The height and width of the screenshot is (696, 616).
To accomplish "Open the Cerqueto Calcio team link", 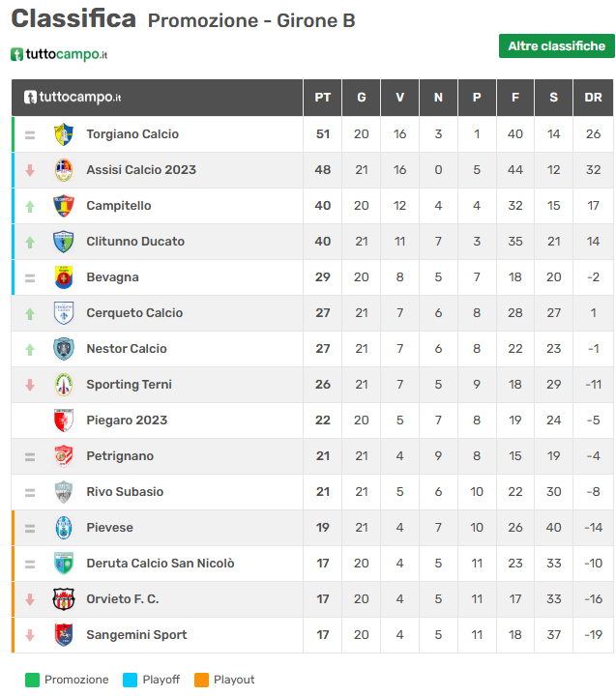I will pyautogui.click(x=134, y=313).
